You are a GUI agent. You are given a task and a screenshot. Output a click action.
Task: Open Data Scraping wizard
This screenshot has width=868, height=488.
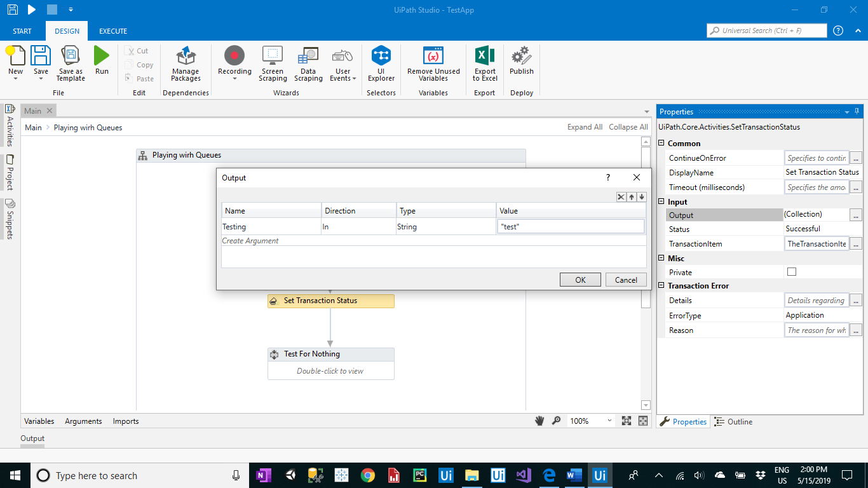point(308,64)
